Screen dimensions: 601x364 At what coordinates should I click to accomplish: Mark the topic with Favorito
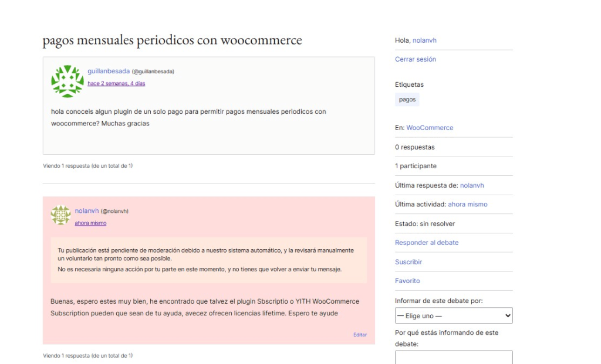click(407, 281)
